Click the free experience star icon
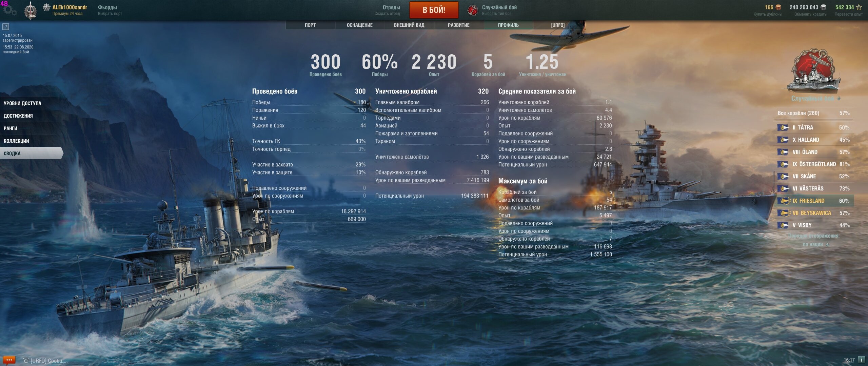Screen dimensions: 868x366 pos(859,7)
